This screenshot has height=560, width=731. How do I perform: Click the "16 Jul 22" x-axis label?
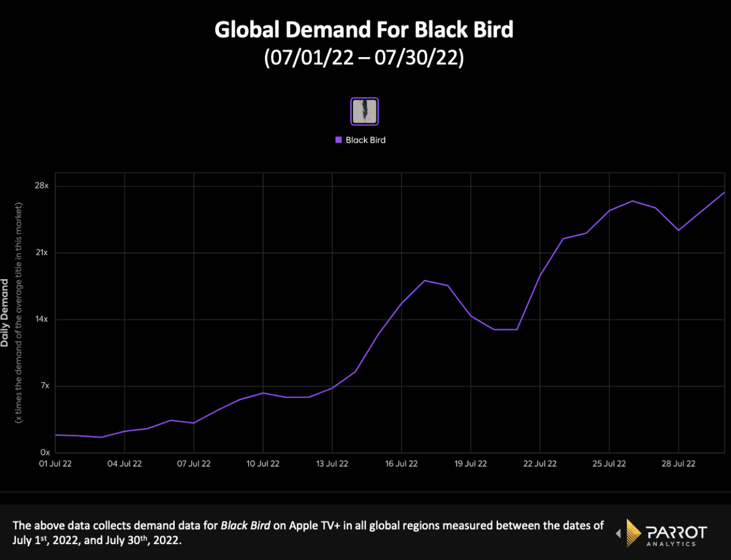tap(401, 464)
